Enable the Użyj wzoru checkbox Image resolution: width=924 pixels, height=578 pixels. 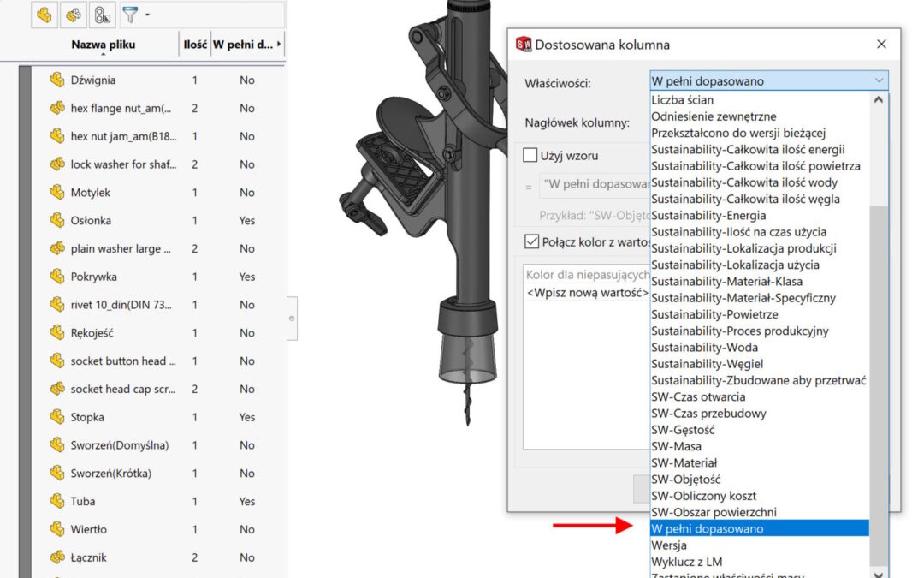tap(530, 156)
